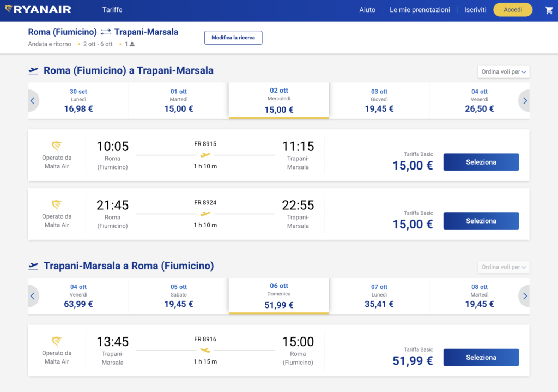Choose outbound date 02 ott Mercoledì
The width and height of the screenshot is (558, 392).
tap(279, 101)
